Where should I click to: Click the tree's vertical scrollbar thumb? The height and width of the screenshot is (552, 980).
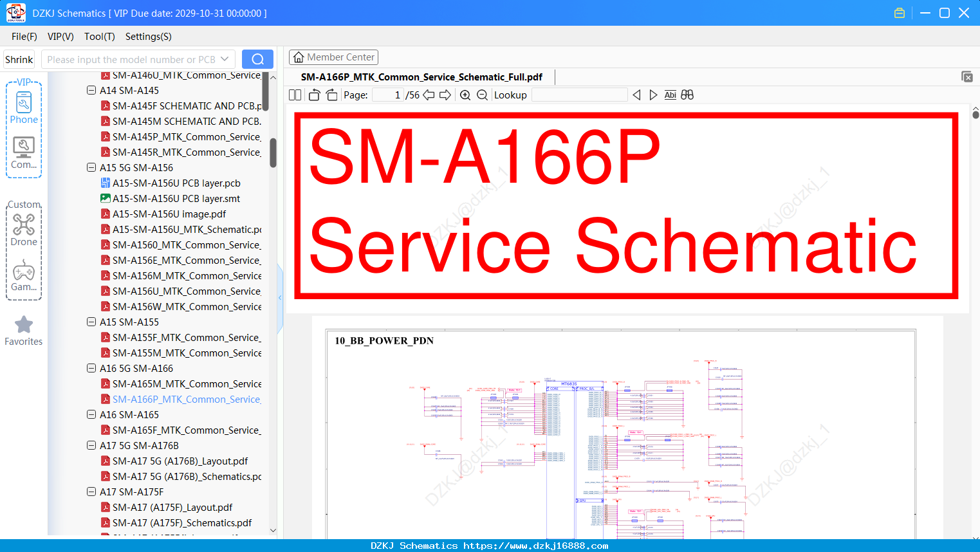coord(273,152)
